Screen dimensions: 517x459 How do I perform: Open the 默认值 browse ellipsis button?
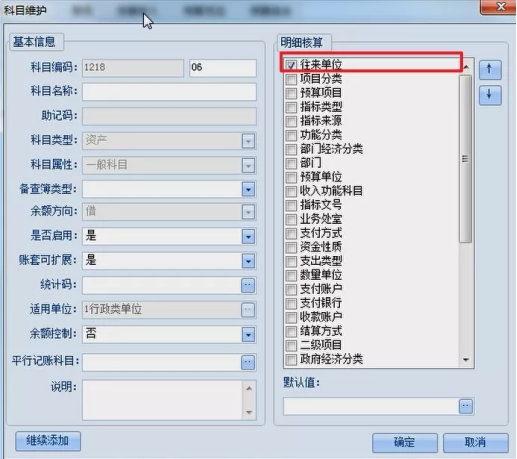point(466,406)
